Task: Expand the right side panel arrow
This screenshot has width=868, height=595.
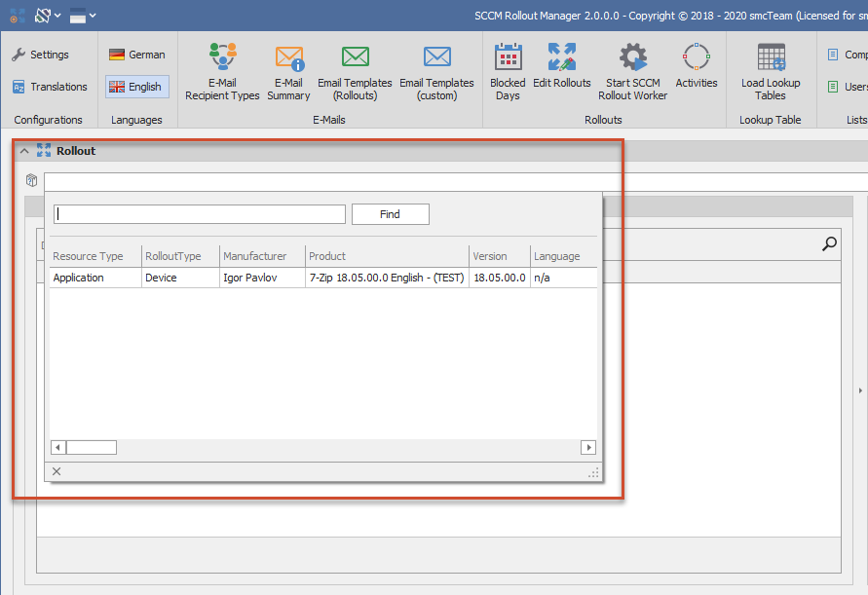Action: coord(860,390)
